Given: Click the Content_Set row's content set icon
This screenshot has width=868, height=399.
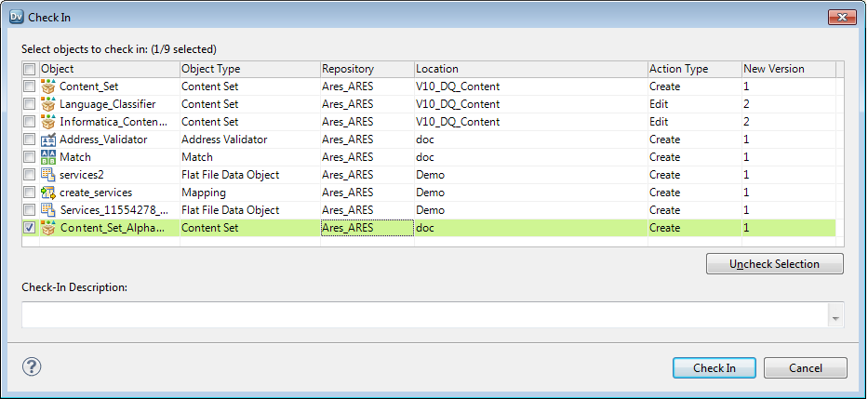Looking at the screenshot, I should 48,86.
